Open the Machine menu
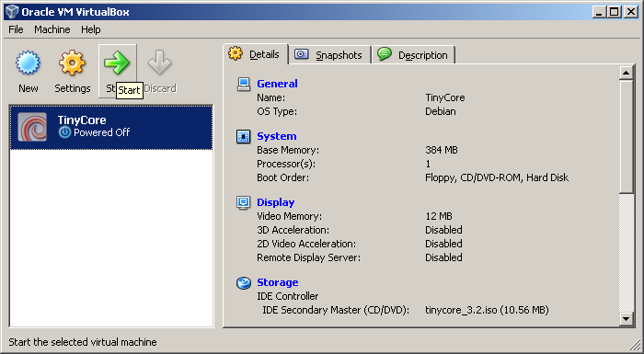Image resolution: width=644 pixels, height=354 pixels. [x=52, y=29]
